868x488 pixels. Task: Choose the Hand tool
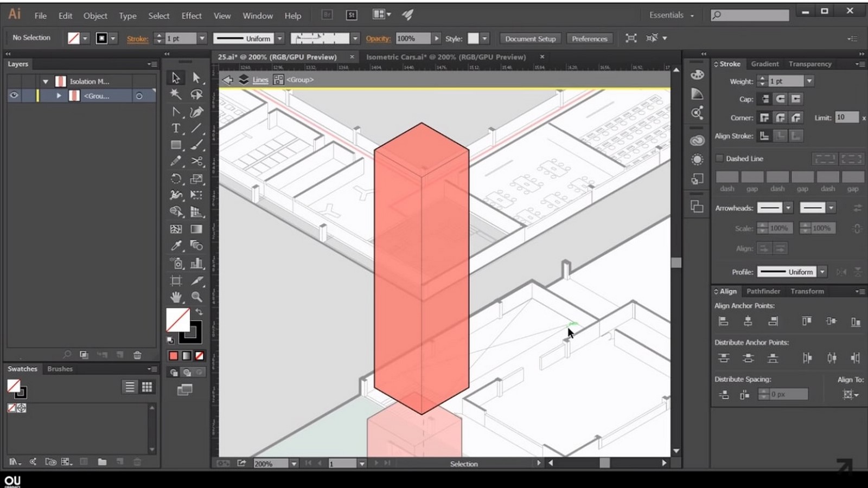[176, 297]
